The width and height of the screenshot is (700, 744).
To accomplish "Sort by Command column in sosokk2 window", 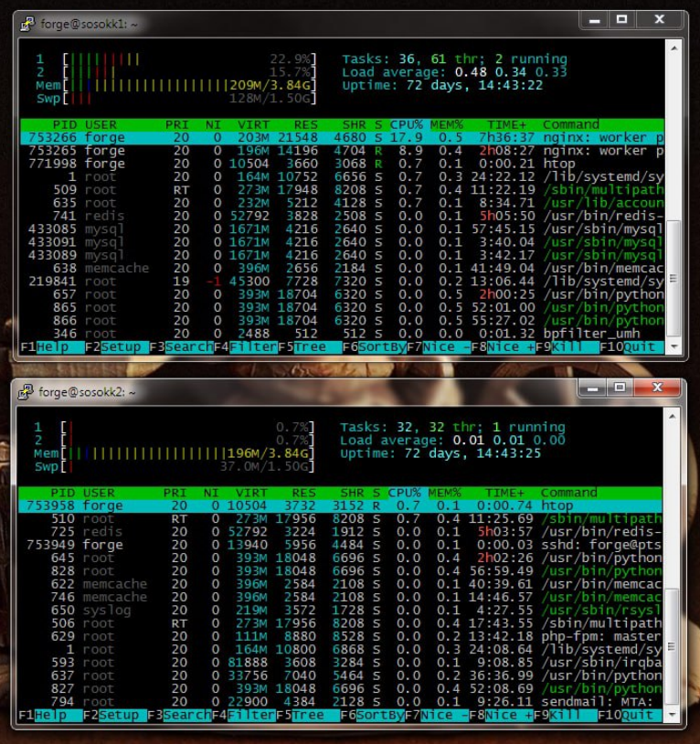I will click(x=568, y=493).
